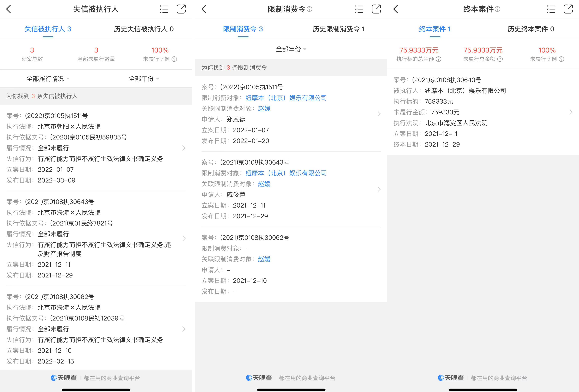Tap help icon beside 执行标的总金额

(x=439, y=59)
